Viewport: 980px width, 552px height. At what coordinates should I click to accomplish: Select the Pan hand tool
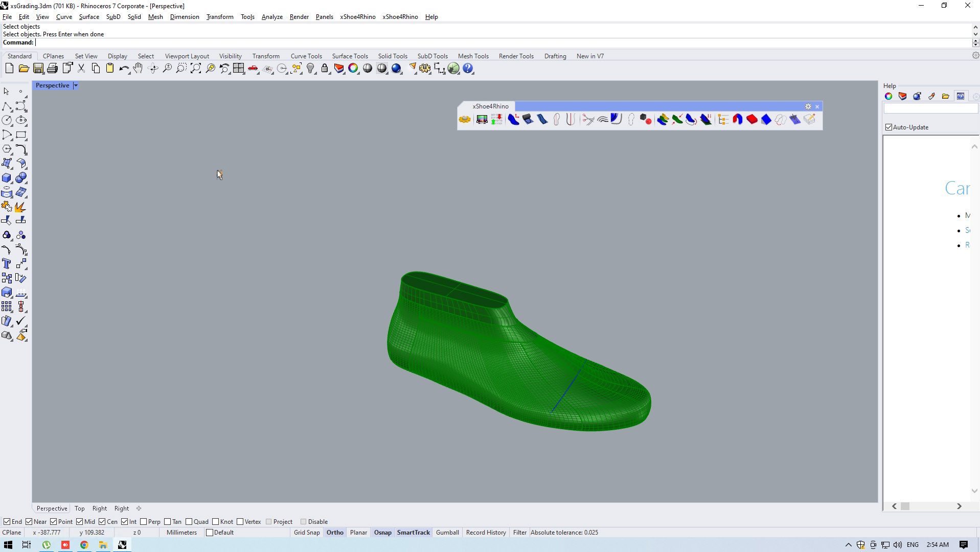[138, 69]
